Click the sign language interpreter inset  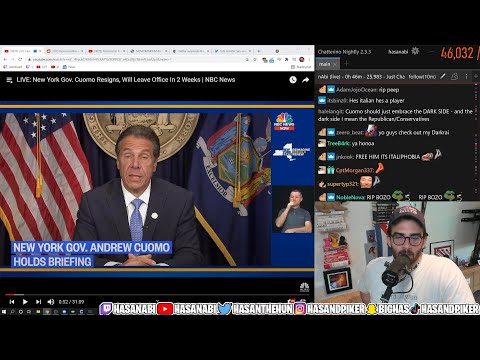click(293, 210)
